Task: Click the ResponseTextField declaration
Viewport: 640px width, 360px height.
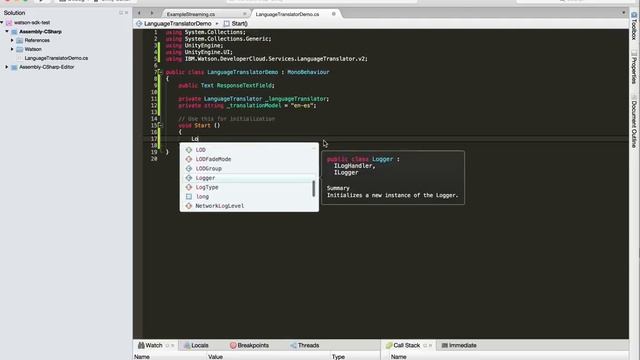Action: tap(245, 85)
